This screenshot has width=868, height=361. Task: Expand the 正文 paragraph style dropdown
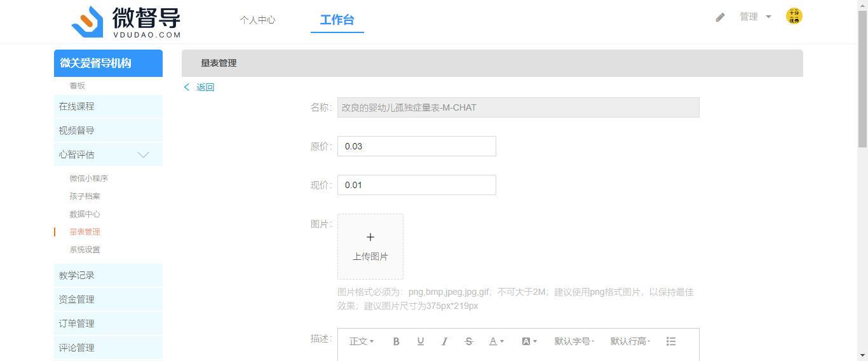pyautogui.click(x=362, y=341)
